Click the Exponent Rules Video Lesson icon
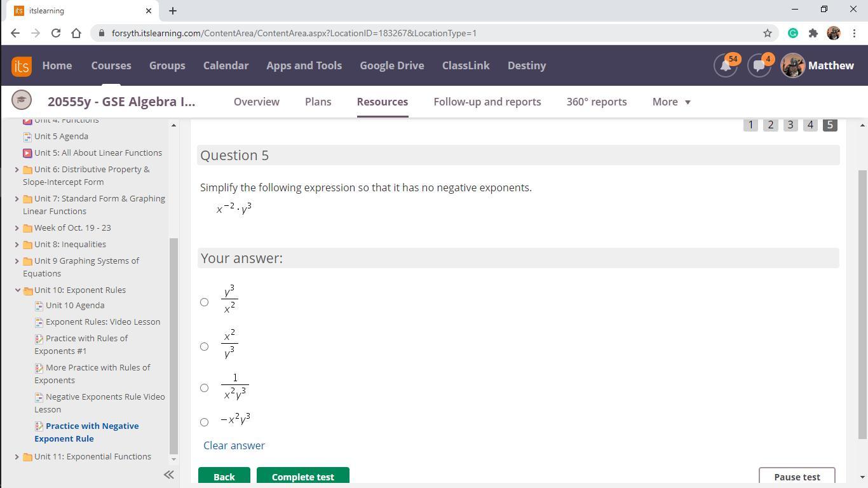Screen dimensions: 868x488 [x=39, y=322]
